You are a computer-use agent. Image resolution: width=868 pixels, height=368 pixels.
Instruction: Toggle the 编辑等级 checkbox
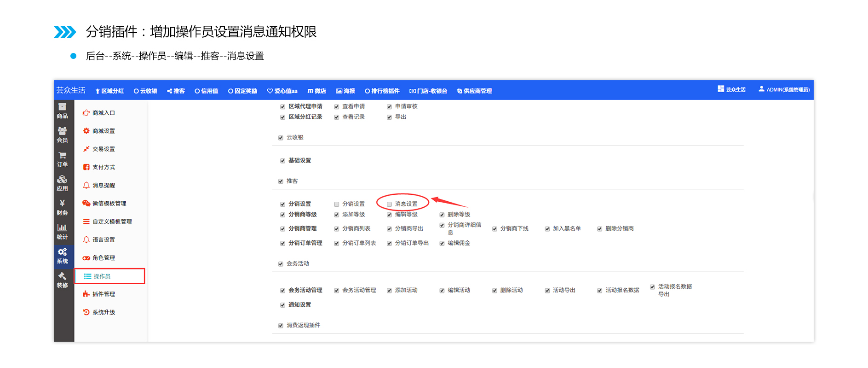coord(389,215)
